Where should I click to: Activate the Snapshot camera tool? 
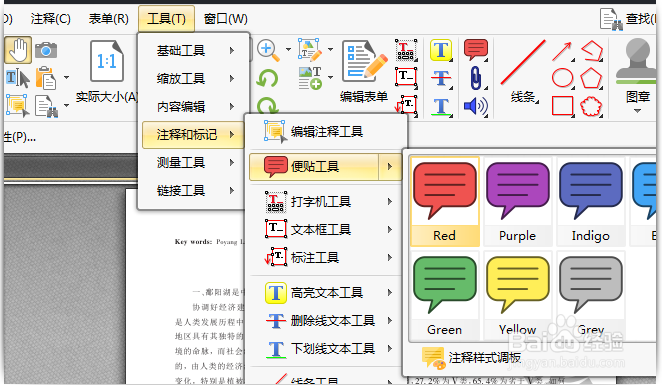point(46,50)
